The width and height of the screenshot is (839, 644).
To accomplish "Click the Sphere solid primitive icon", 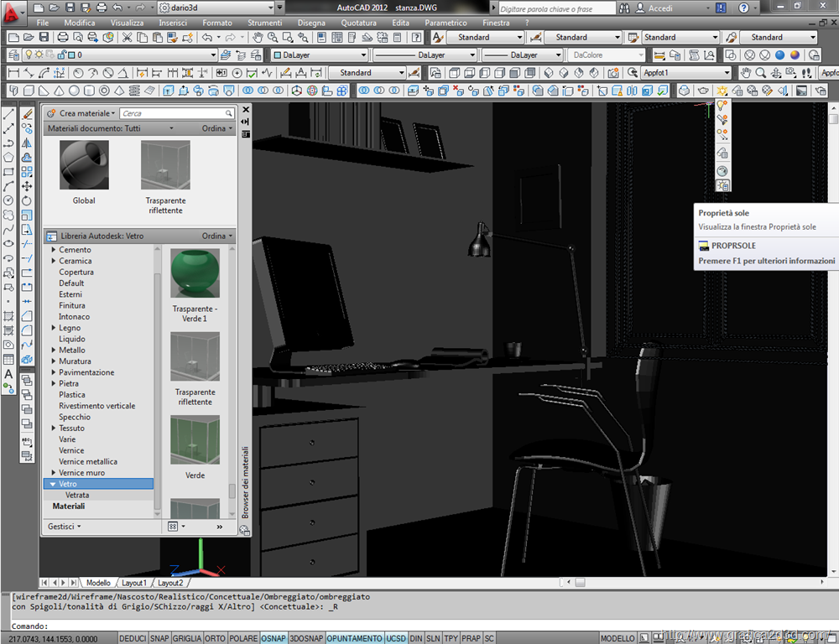I will [x=74, y=91].
